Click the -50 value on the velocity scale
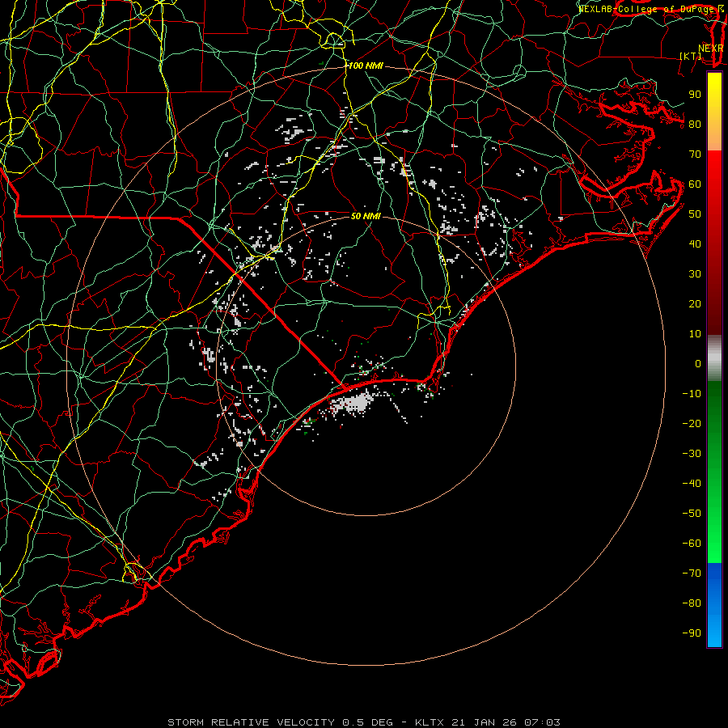The width and height of the screenshot is (728, 728). pyautogui.click(x=692, y=514)
